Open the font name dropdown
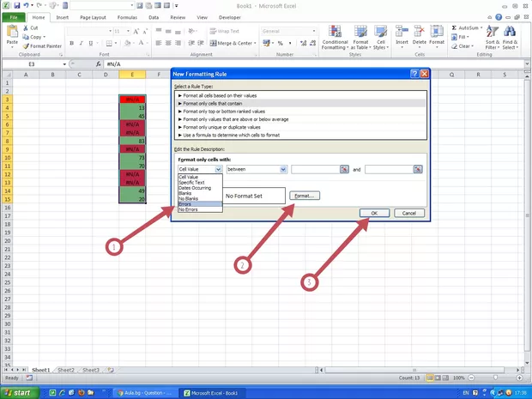The height and width of the screenshot is (399, 532). click(111, 31)
